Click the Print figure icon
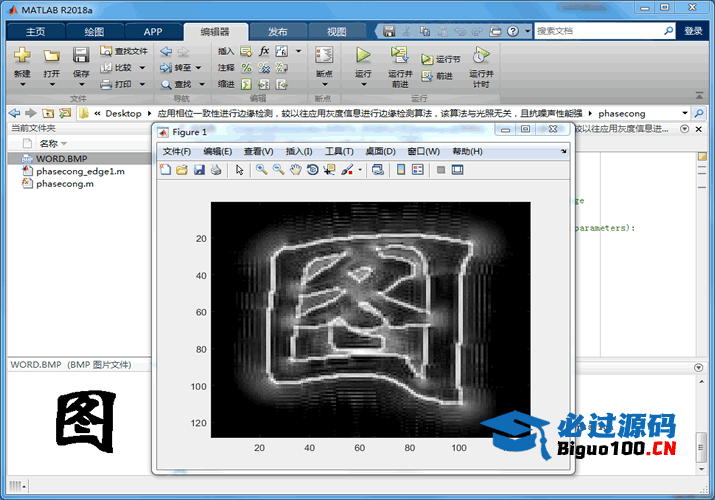715x500 pixels. click(215, 170)
